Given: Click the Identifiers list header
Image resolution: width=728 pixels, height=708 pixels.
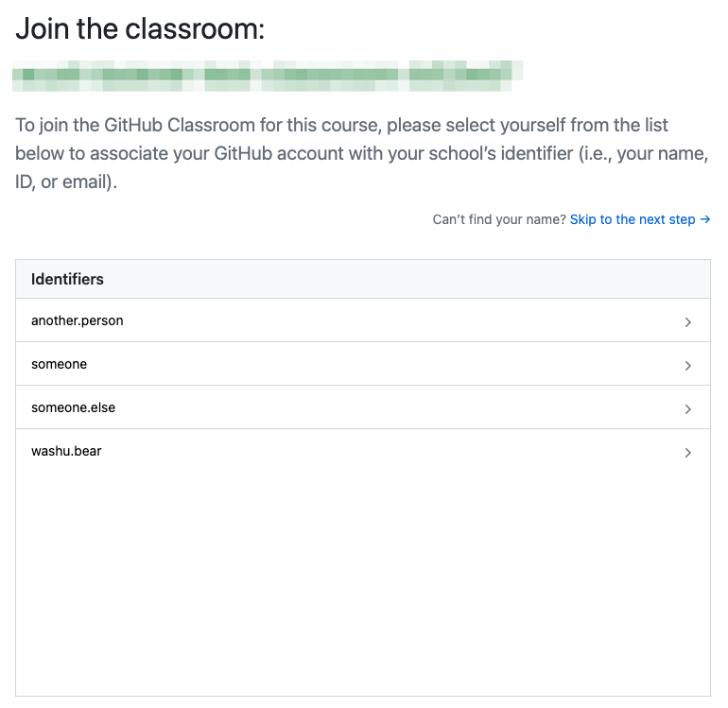Looking at the screenshot, I should (67, 279).
